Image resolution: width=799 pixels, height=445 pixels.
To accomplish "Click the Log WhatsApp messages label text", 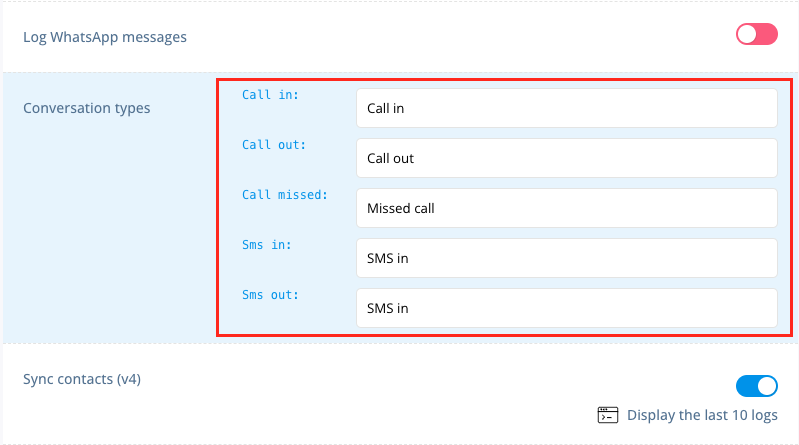I will coord(105,37).
